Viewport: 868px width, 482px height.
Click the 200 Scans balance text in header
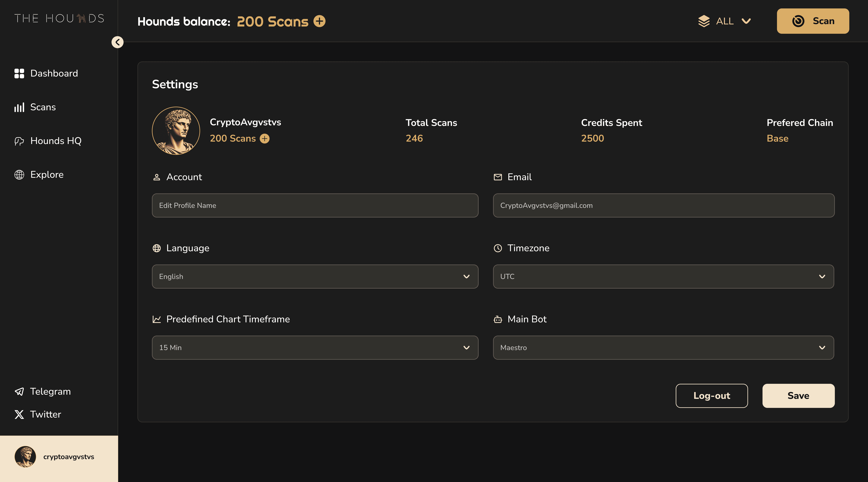point(273,22)
